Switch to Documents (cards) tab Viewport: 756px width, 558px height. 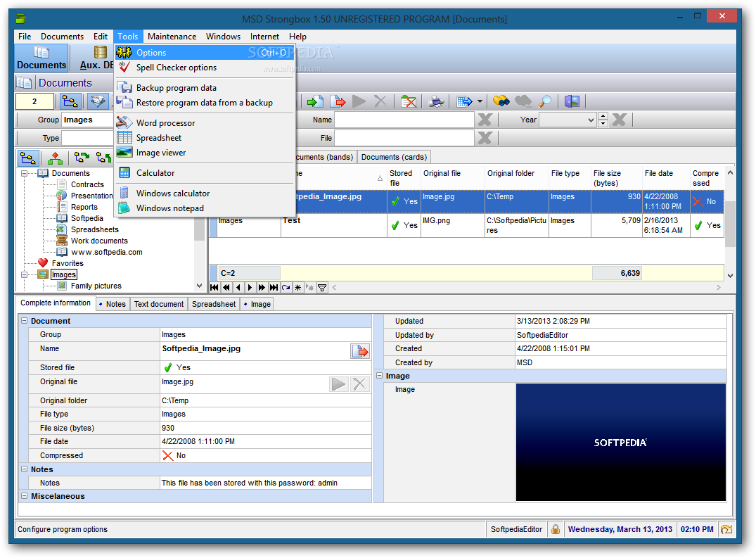point(394,157)
